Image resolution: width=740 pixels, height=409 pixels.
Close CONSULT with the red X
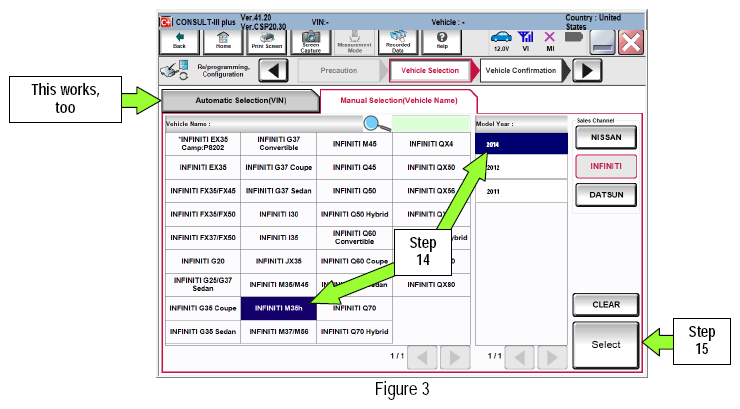pyautogui.click(x=631, y=43)
